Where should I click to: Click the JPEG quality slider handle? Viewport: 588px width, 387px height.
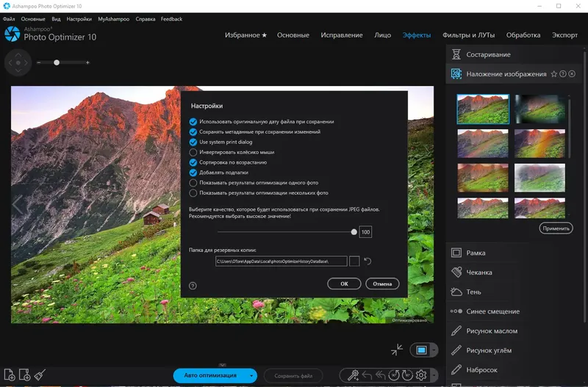tap(354, 232)
